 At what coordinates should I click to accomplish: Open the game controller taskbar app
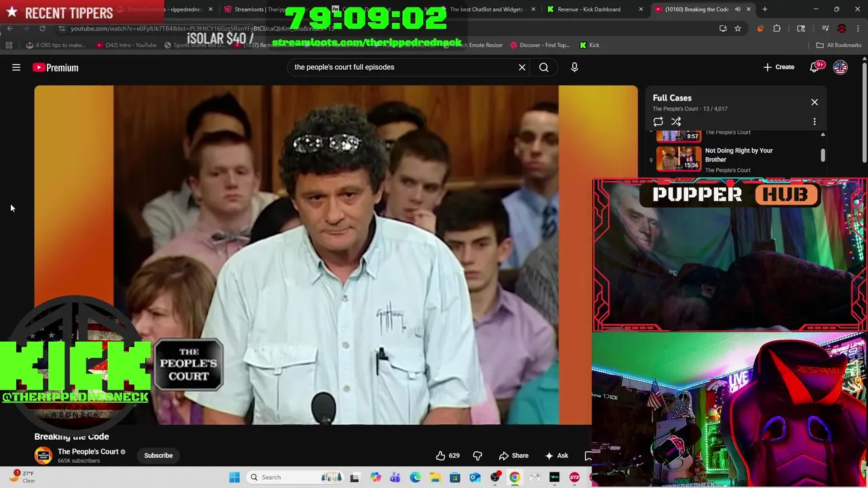[535, 477]
